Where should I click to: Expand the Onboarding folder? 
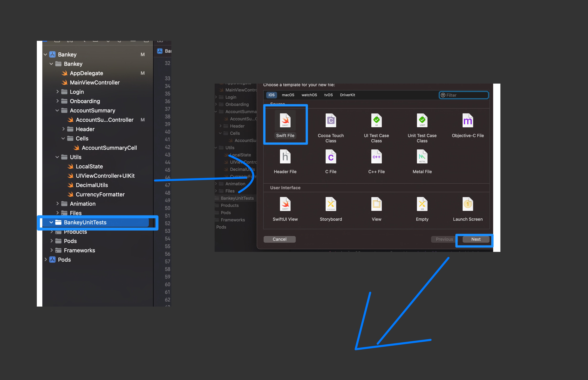click(57, 101)
